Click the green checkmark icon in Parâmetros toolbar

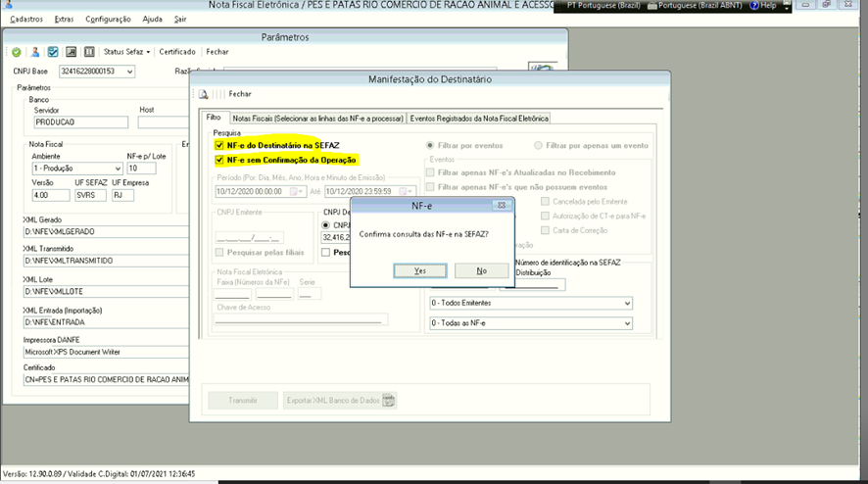coord(17,52)
